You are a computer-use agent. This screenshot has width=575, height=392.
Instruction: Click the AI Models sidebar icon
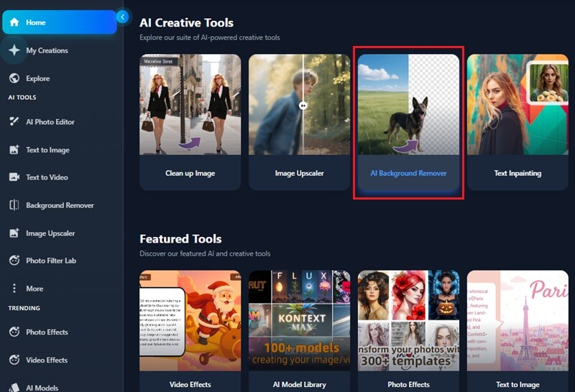14,388
